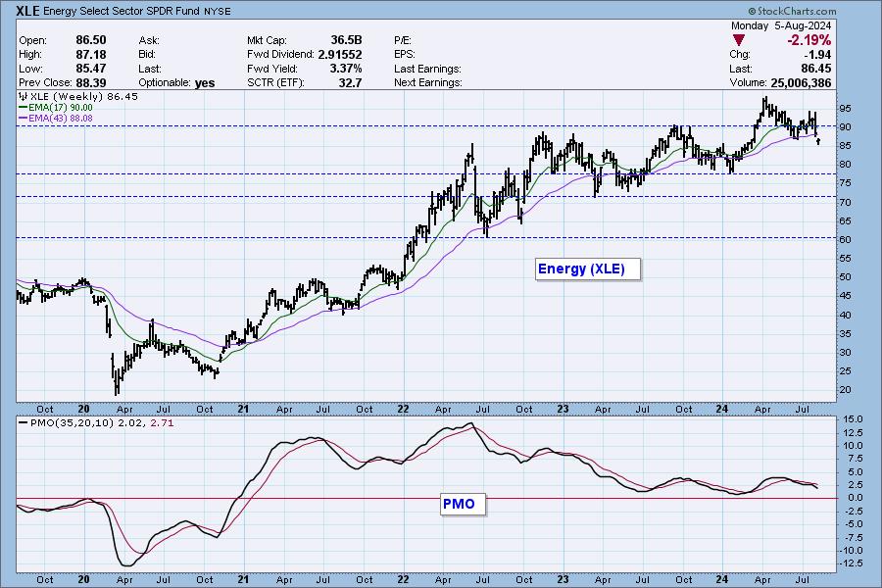Viewport: 882px width, 588px height.
Task: Click the StockCharts.com attribution text
Action: click(792, 11)
